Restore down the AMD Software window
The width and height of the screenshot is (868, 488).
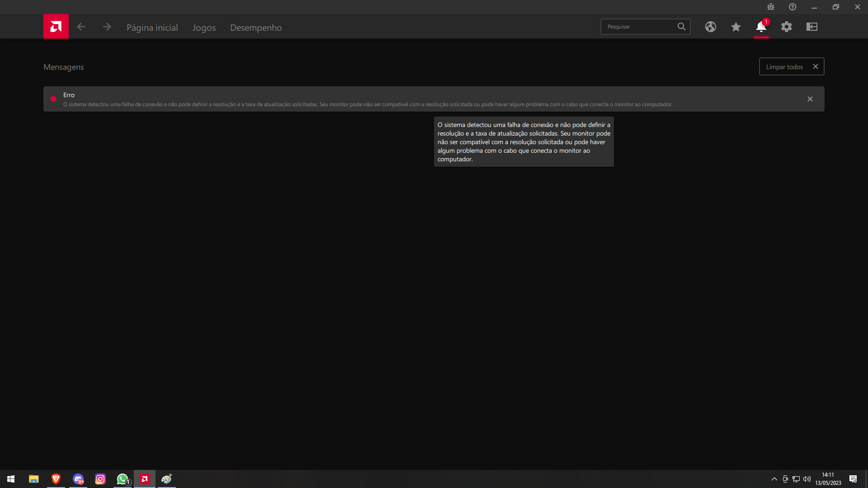click(x=836, y=7)
